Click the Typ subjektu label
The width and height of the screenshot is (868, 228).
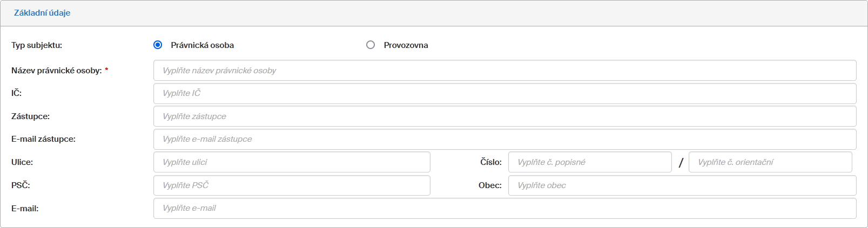click(x=37, y=45)
